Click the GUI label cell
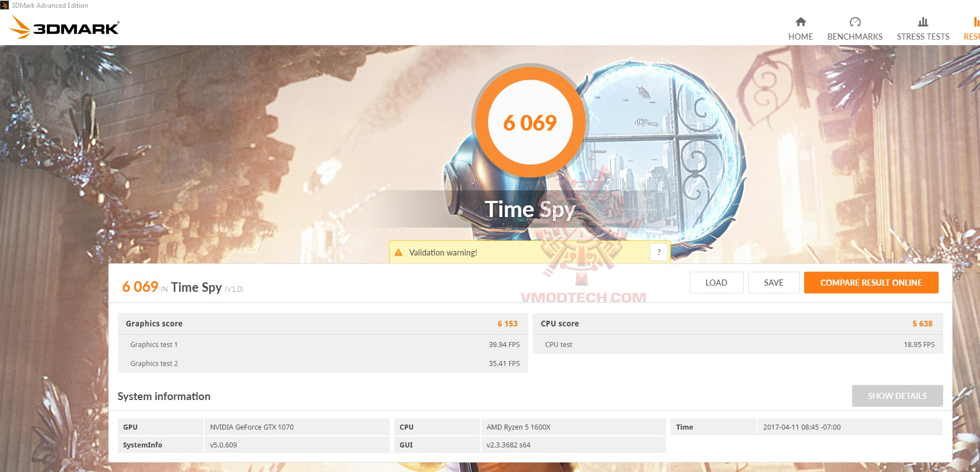Image resolution: width=980 pixels, height=472 pixels. [437, 445]
